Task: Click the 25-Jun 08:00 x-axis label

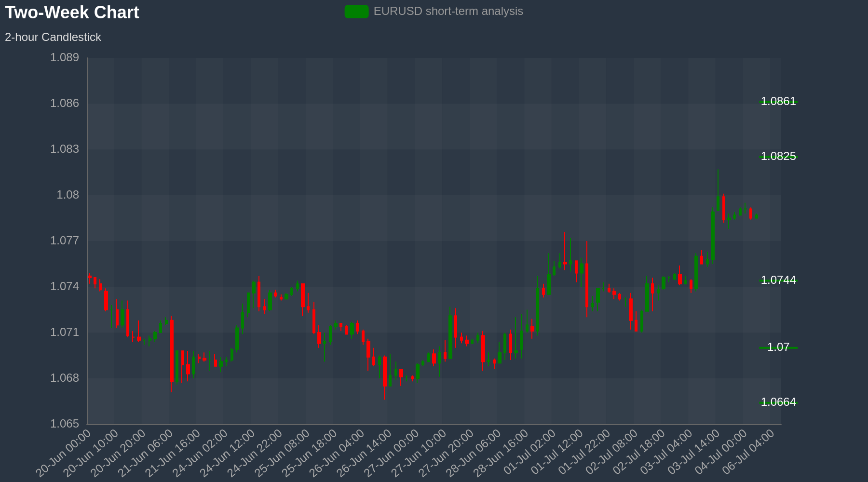Action: click(x=283, y=454)
